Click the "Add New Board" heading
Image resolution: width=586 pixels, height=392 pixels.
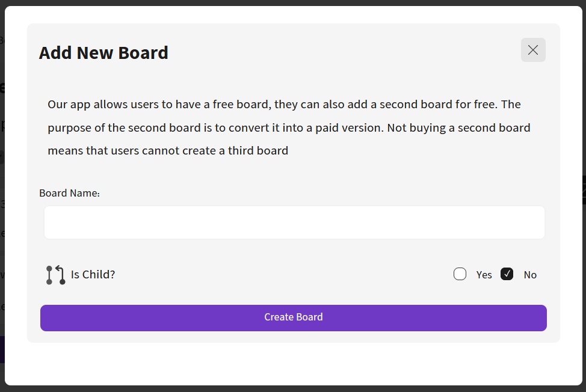(x=103, y=53)
